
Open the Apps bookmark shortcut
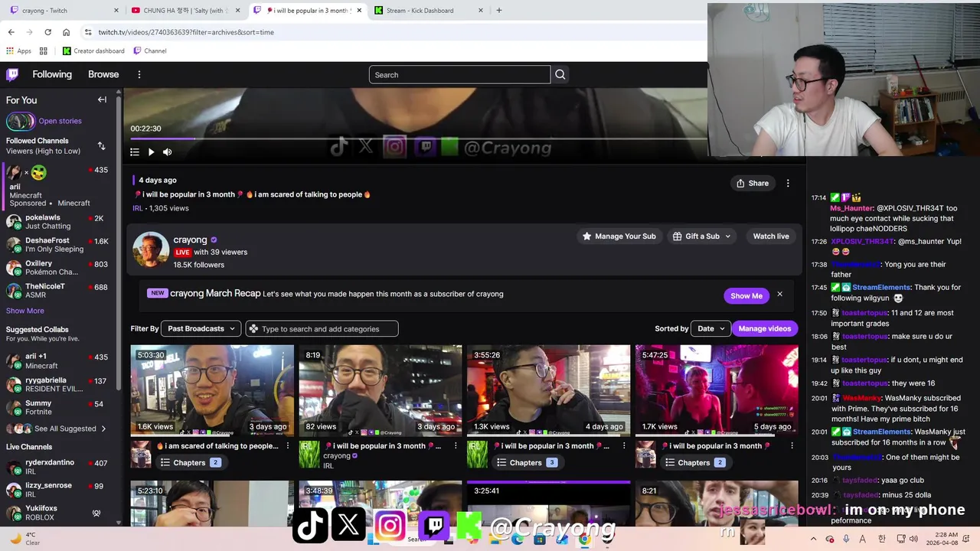[18, 51]
